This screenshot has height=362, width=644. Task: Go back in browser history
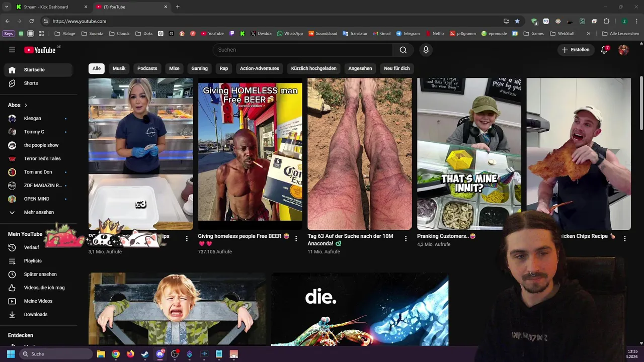pyautogui.click(x=7, y=21)
